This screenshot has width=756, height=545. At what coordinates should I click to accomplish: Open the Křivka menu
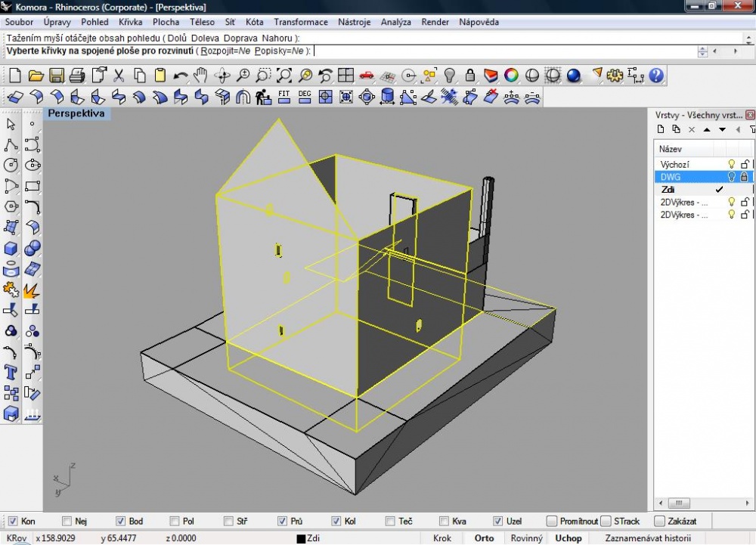tap(131, 22)
